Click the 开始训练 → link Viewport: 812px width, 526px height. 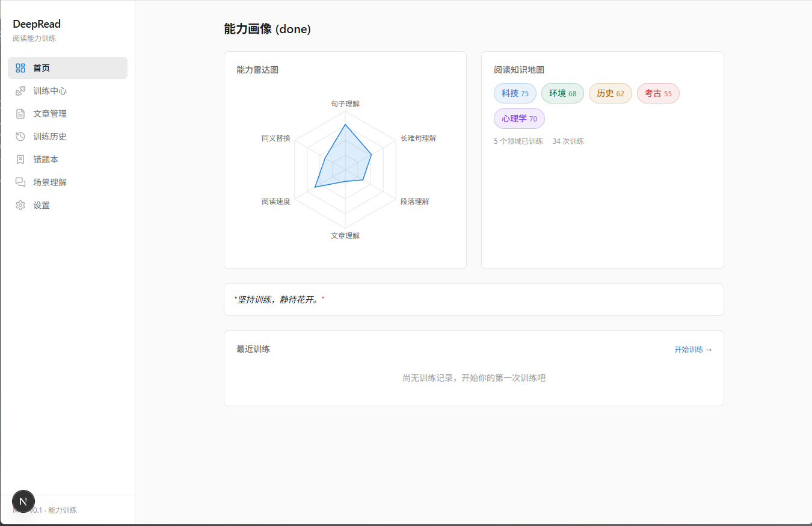693,350
